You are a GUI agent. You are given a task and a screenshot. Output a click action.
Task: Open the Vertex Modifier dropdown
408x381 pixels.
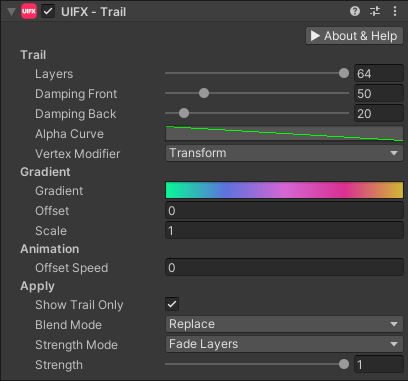284,153
